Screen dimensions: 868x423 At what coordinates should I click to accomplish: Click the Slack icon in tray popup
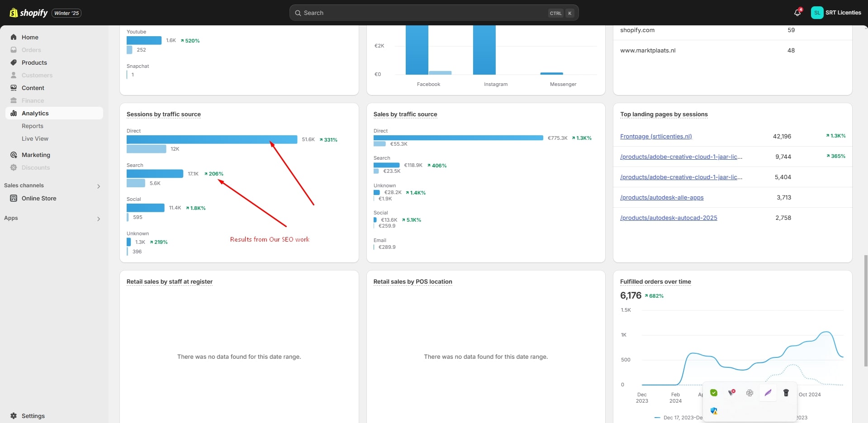point(749,393)
